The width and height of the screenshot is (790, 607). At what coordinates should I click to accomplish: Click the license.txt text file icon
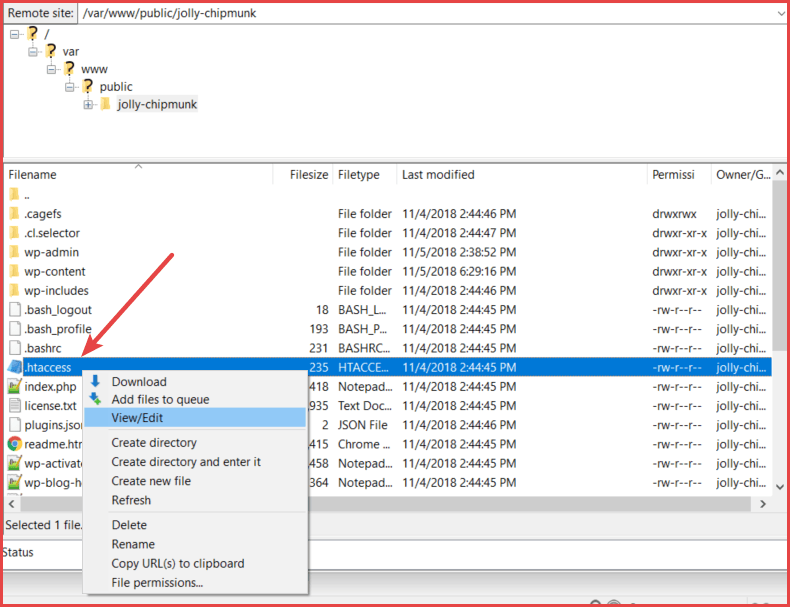point(15,406)
